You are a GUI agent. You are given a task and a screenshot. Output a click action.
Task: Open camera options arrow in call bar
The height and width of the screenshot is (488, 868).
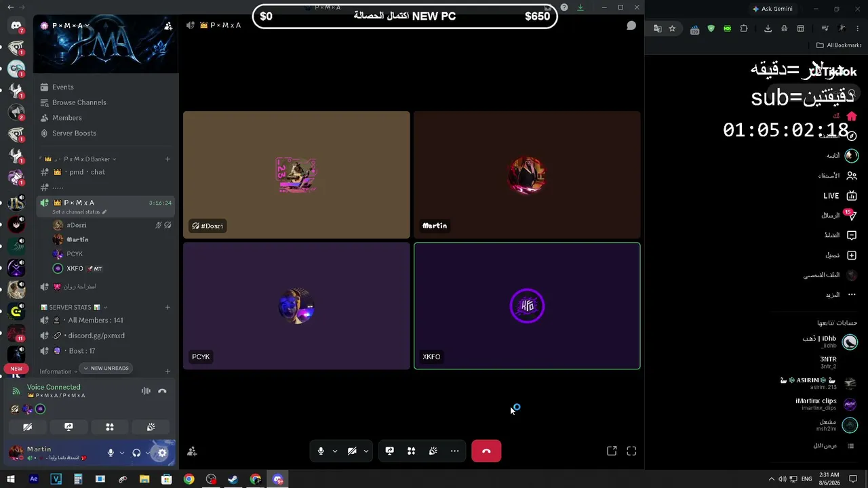(366, 451)
